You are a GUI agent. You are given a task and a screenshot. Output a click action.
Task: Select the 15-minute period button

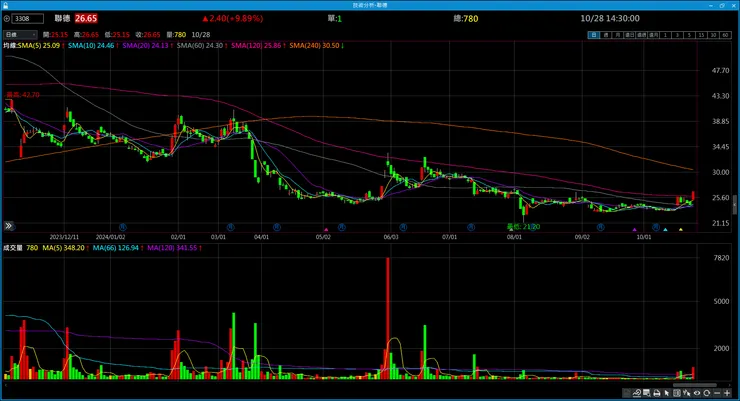(x=701, y=35)
